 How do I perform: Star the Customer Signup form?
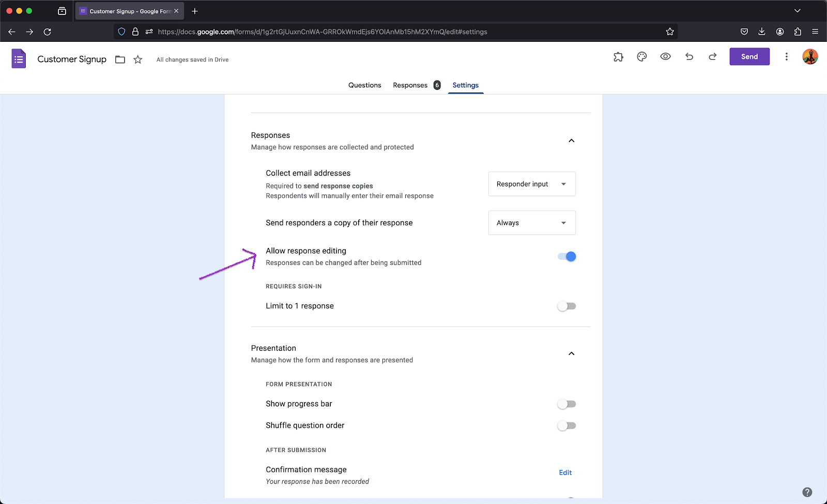tap(137, 59)
